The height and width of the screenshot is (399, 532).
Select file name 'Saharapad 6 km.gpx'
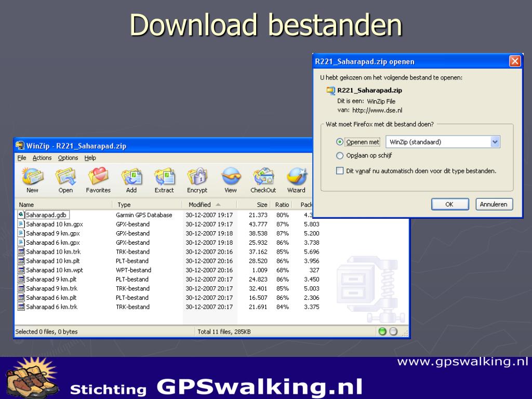(53, 242)
